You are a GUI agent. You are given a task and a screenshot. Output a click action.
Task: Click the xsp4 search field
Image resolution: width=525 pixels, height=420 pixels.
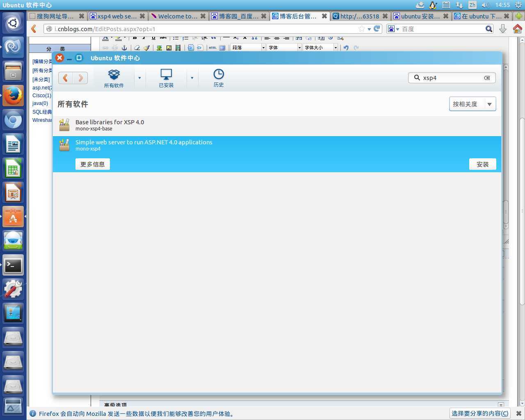click(452, 78)
